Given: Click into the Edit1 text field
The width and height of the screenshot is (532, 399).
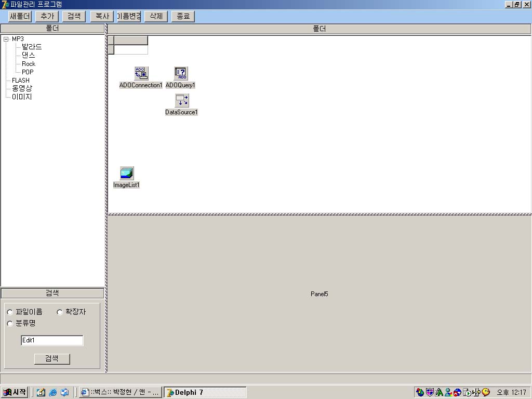Looking at the screenshot, I should click(x=52, y=340).
